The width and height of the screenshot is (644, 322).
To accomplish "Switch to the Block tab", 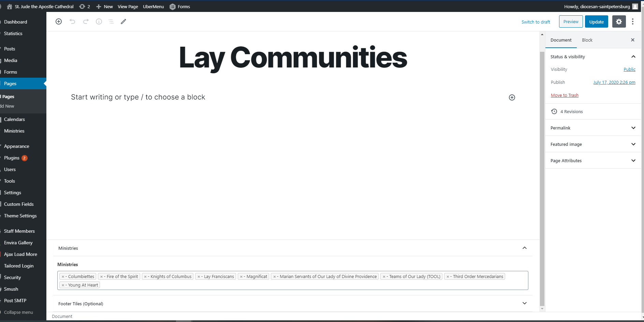I will [x=587, y=40].
